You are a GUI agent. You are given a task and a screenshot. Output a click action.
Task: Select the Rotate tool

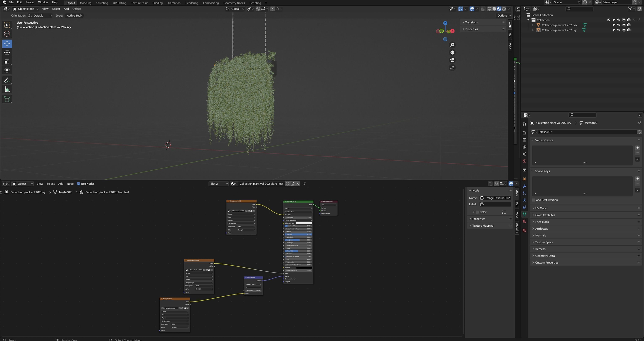point(7,53)
